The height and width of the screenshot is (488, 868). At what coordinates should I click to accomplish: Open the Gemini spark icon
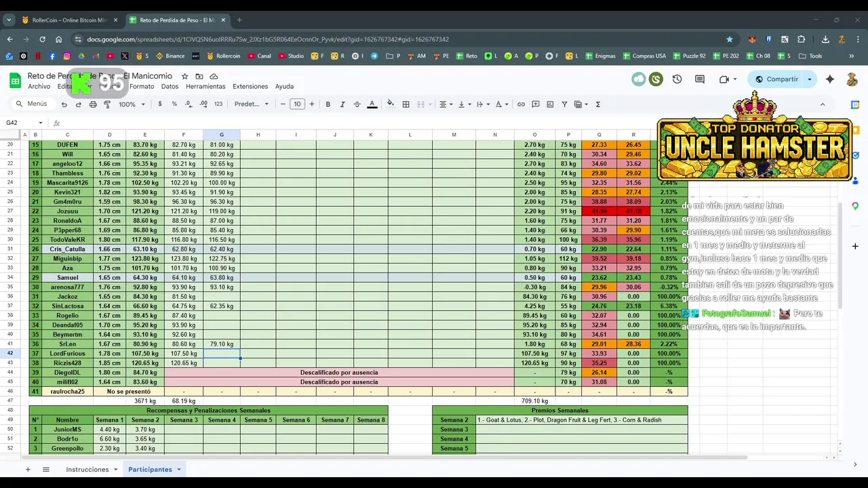(x=829, y=79)
